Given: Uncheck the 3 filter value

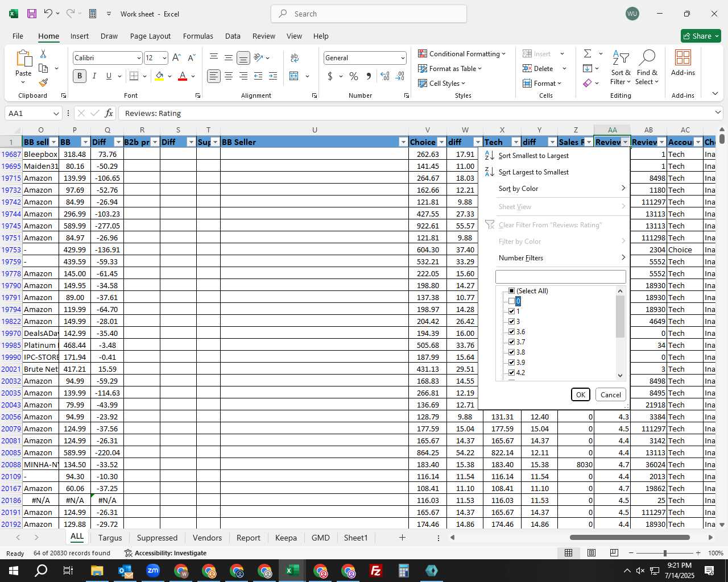Looking at the screenshot, I should pos(511,321).
